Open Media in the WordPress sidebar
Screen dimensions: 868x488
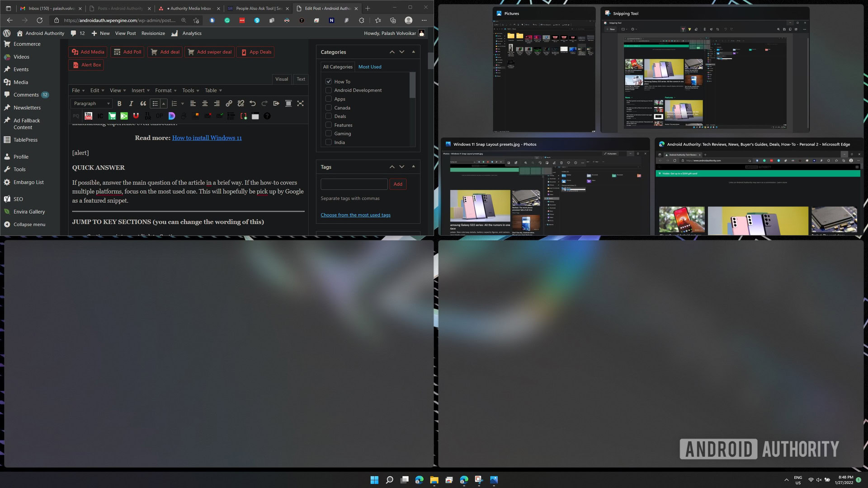[x=21, y=82]
